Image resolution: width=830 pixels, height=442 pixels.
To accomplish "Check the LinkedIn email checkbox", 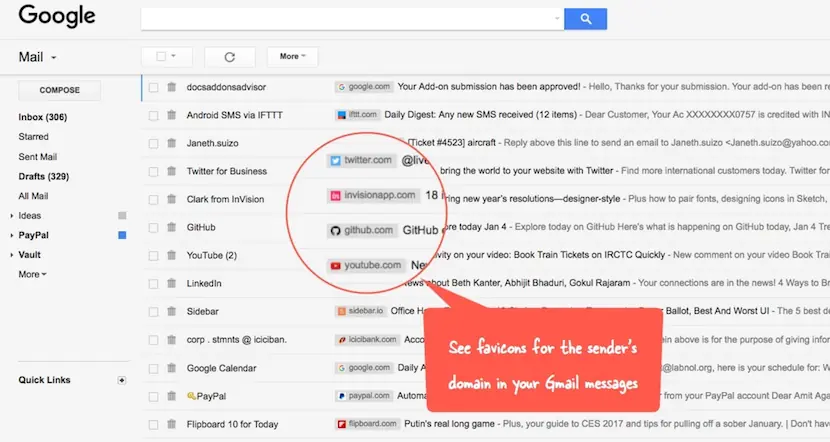I will tap(154, 284).
